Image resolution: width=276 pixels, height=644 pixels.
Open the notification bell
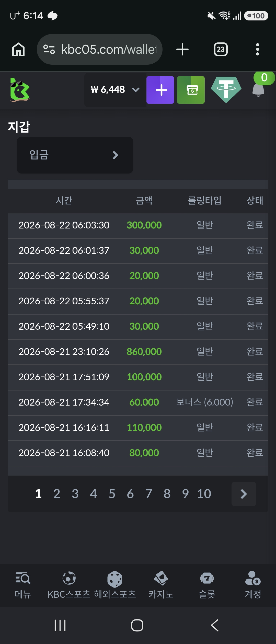(258, 89)
